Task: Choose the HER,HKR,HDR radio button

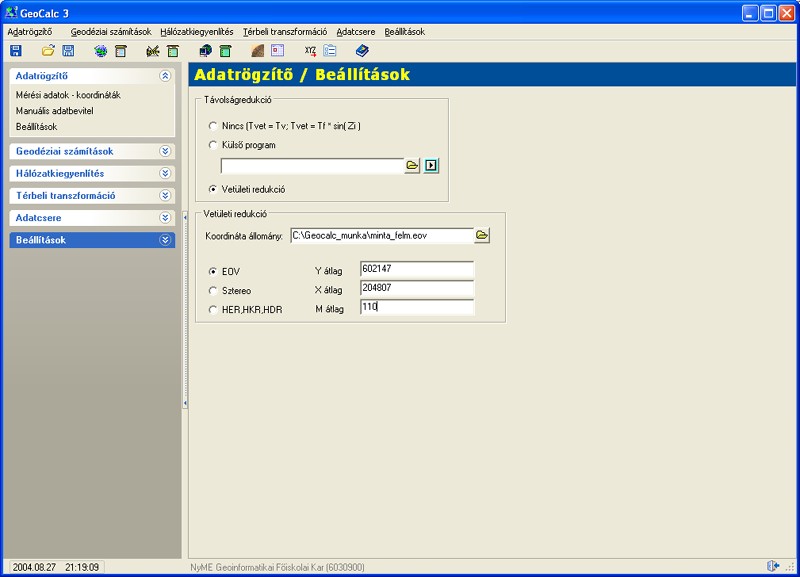Action: point(213,310)
